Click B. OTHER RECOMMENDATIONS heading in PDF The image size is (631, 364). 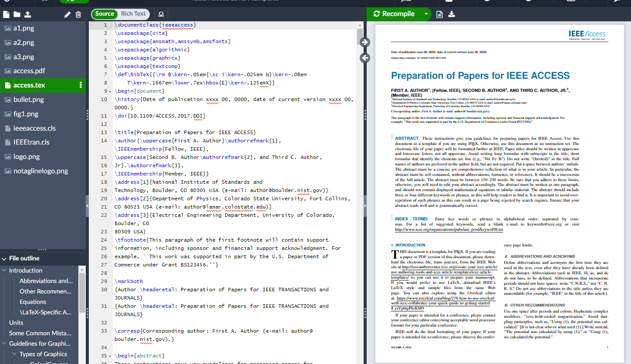[534, 305]
